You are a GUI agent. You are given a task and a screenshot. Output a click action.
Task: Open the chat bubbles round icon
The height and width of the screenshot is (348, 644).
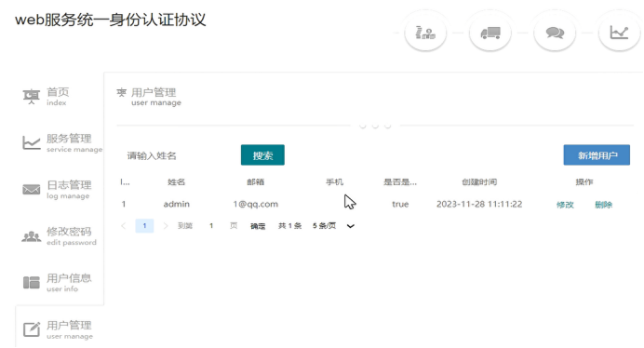[555, 33]
